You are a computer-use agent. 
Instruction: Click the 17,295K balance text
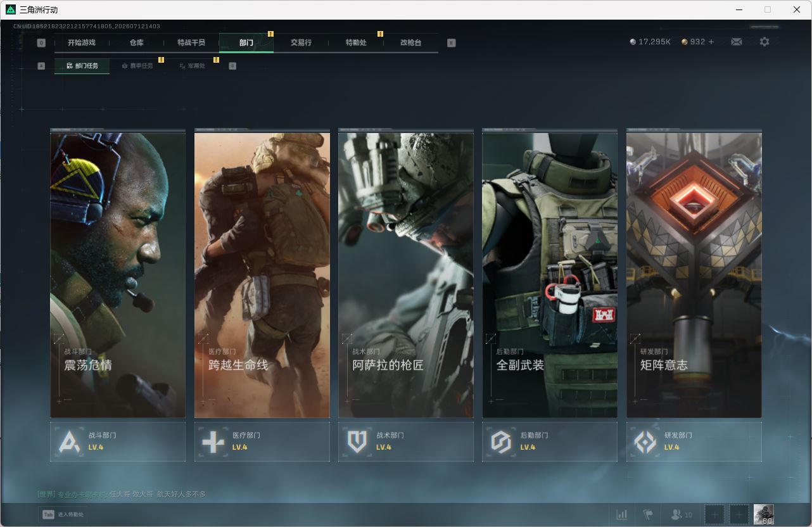point(655,42)
